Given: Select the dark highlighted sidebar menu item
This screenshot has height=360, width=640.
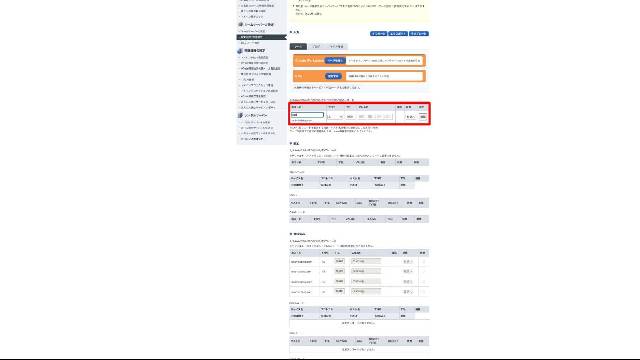Looking at the screenshot, I should [x=262, y=37].
